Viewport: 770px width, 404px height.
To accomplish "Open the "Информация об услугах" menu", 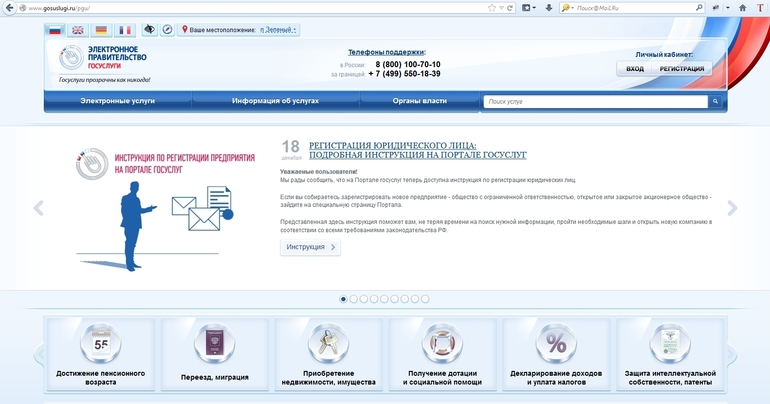I will coord(275,101).
